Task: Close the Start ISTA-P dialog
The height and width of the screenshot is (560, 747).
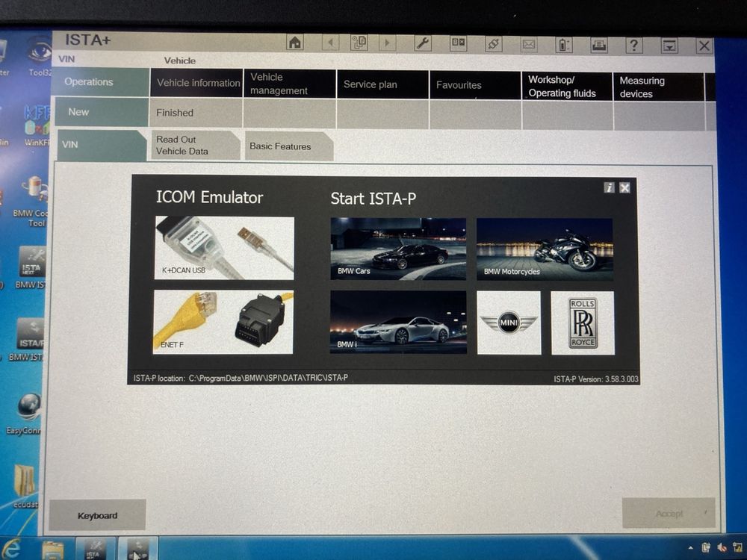Action: 625,188
